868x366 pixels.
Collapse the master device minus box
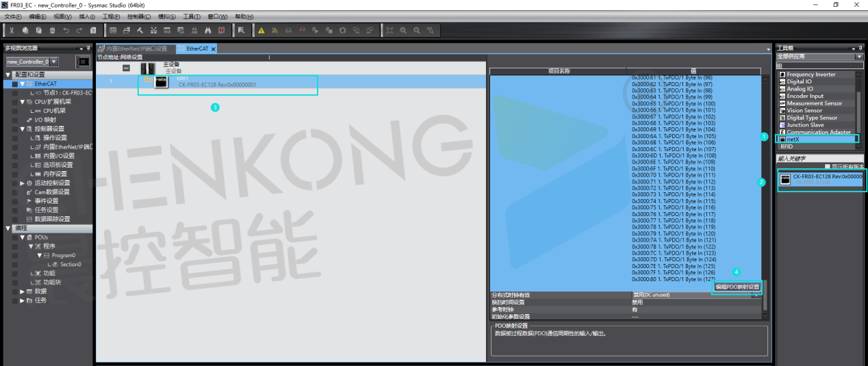pos(126,68)
